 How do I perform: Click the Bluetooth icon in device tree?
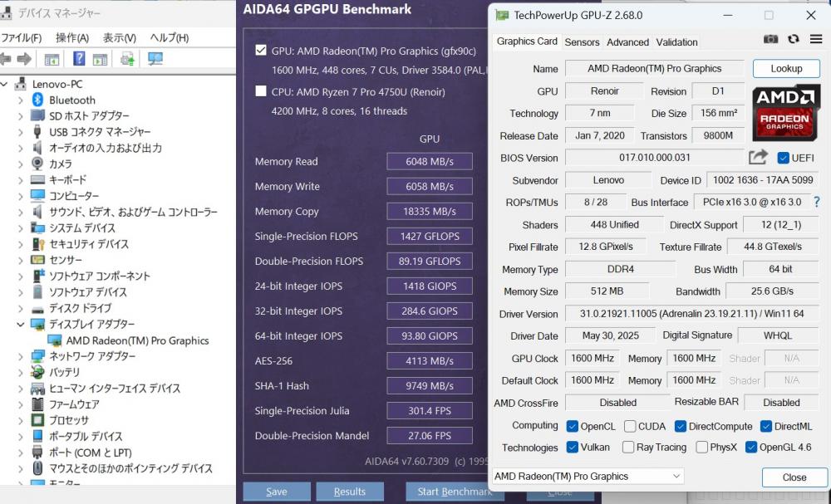pos(37,100)
